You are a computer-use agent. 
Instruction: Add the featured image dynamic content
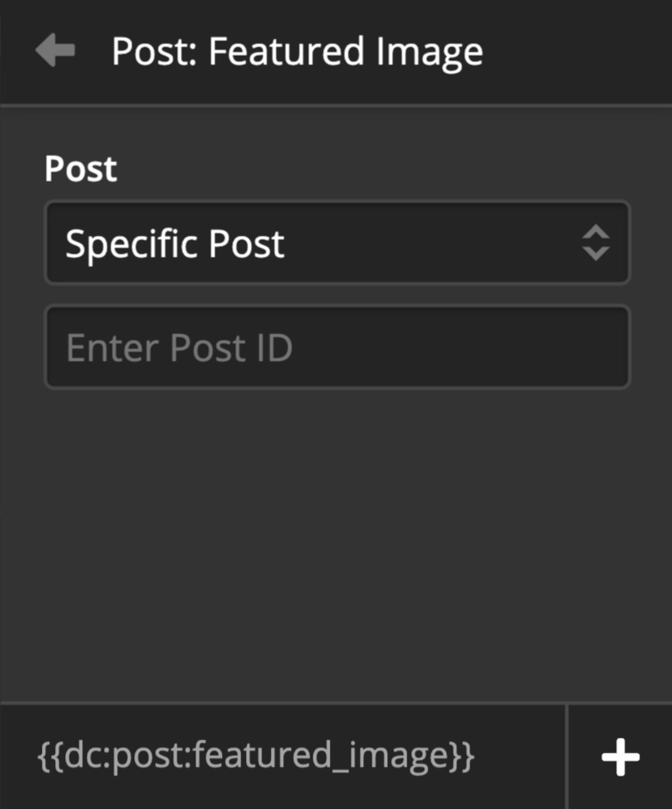(x=620, y=757)
